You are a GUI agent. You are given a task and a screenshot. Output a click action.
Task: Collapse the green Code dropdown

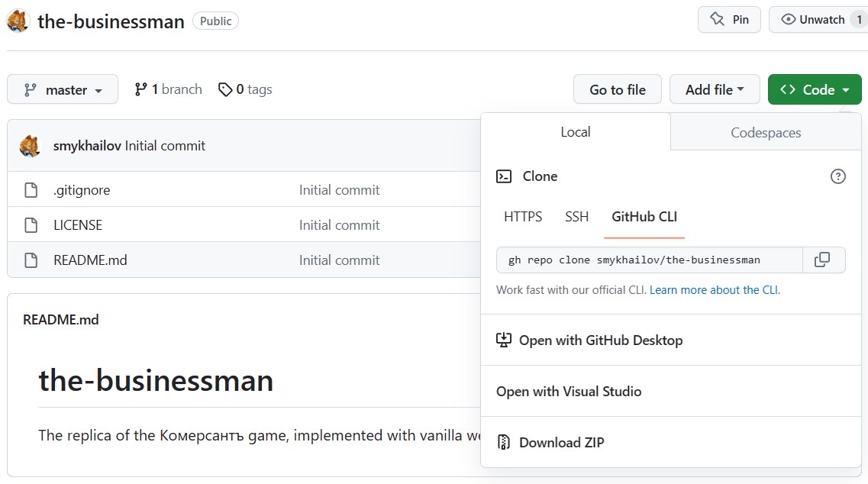[815, 89]
